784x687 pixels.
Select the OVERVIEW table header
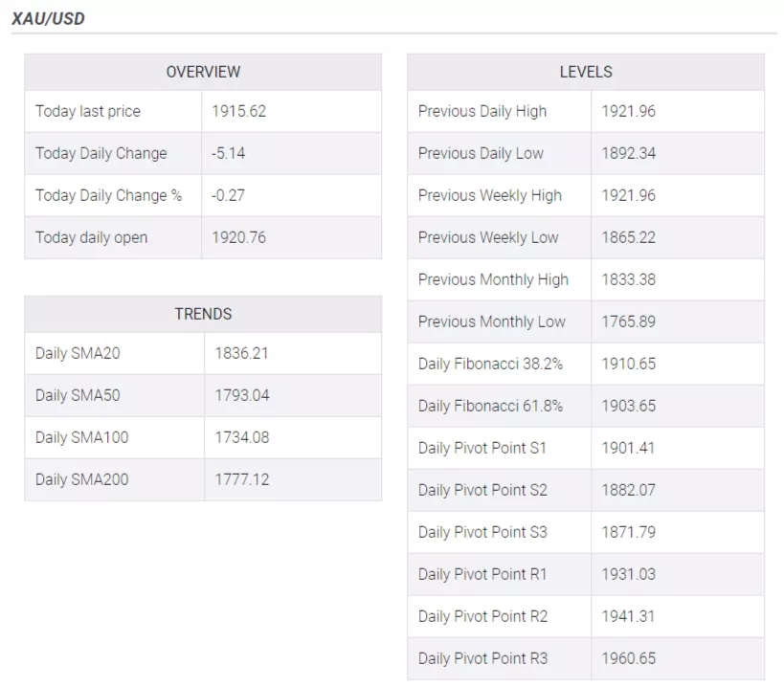click(x=203, y=72)
